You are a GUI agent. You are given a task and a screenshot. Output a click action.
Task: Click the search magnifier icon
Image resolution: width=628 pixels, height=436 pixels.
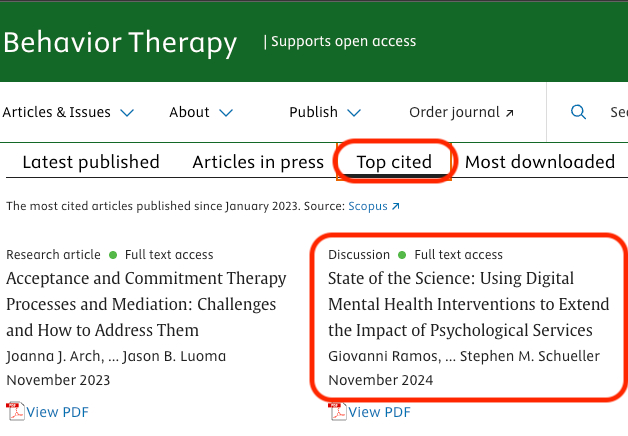click(x=578, y=112)
